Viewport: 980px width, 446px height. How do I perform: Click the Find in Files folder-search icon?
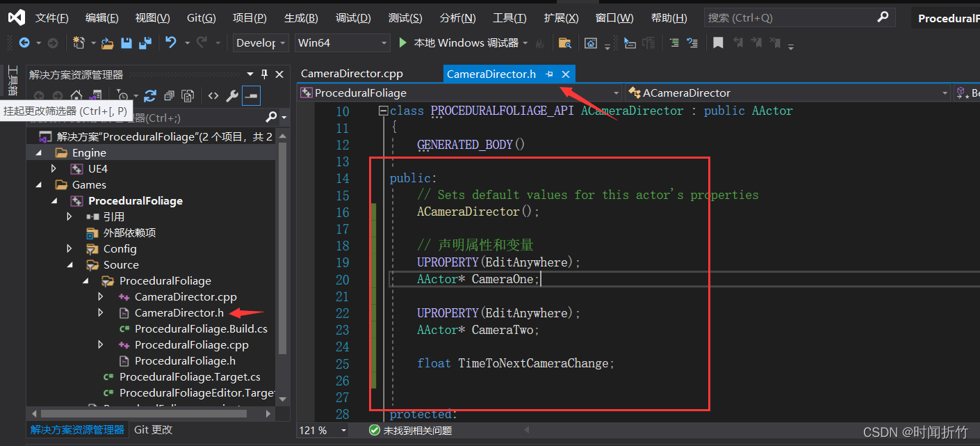pyautogui.click(x=565, y=43)
